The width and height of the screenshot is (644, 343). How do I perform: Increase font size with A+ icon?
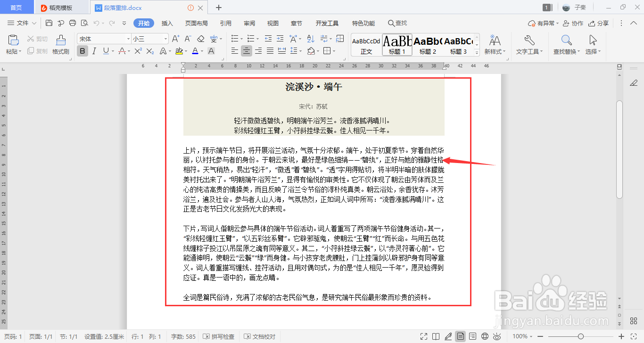click(175, 39)
